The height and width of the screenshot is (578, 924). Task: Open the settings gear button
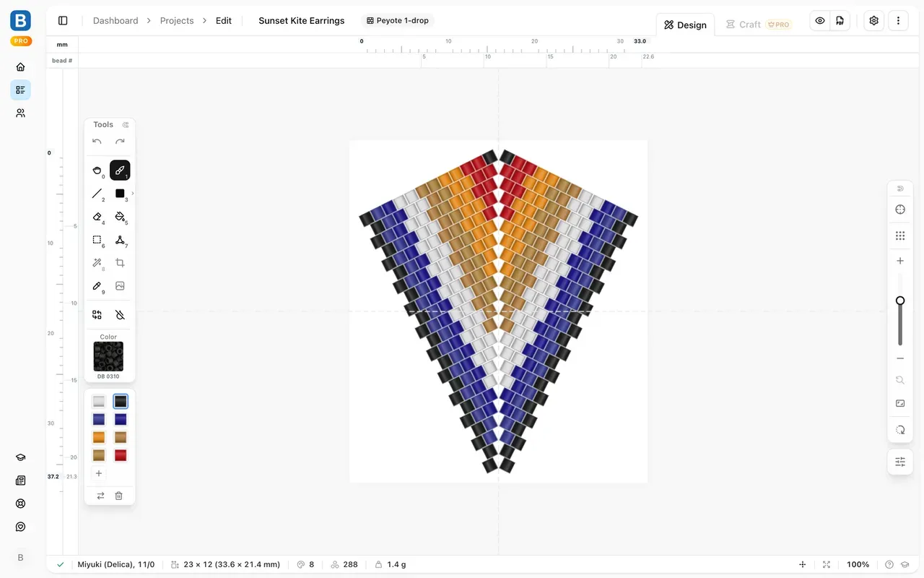point(874,21)
